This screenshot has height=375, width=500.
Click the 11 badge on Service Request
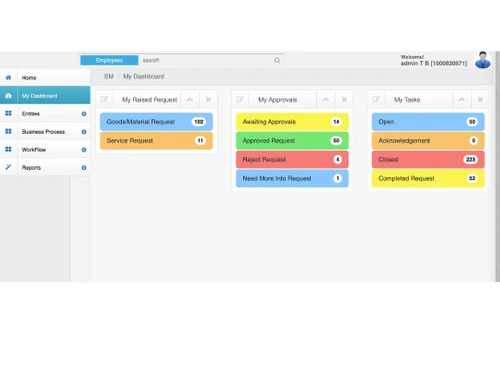pyautogui.click(x=200, y=141)
